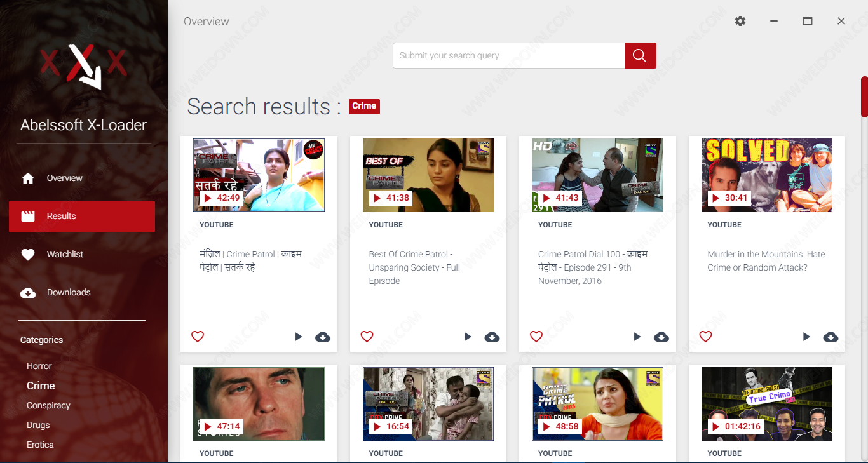Add मंज़िल Crime Patrol video to watchlist
Image resolution: width=868 pixels, height=463 pixels.
pyautogui.click(x=198, y=337)
